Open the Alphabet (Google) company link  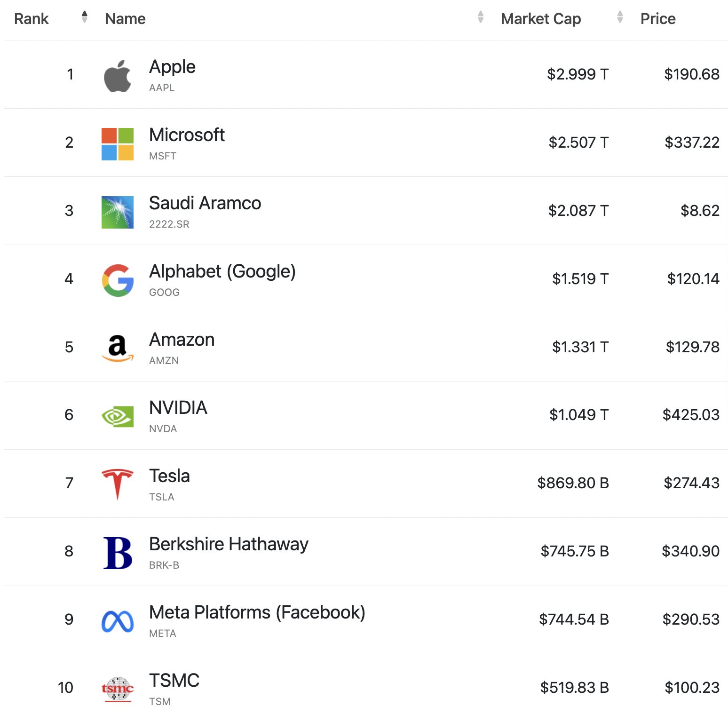pos(222,272)
